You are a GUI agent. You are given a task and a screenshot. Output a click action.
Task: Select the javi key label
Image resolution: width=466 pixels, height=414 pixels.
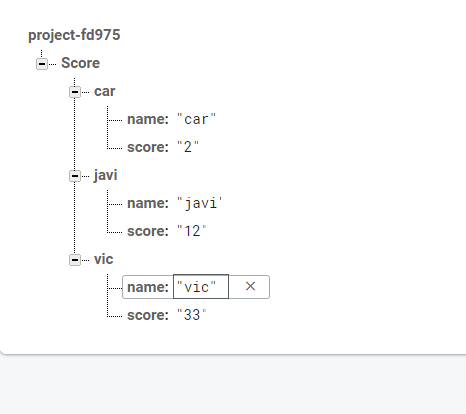[x=105, y=175]
